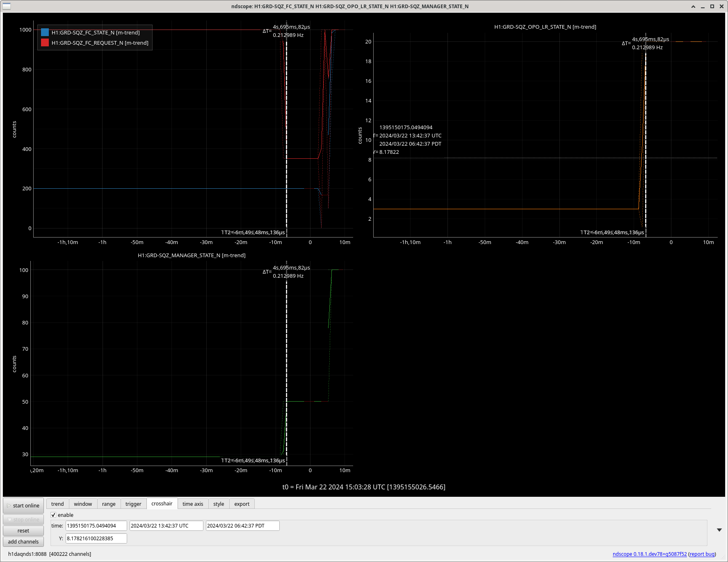Click the red H1:GRD-SQZ_FC_REQUEST_N legend swatch

coord(45,43)
